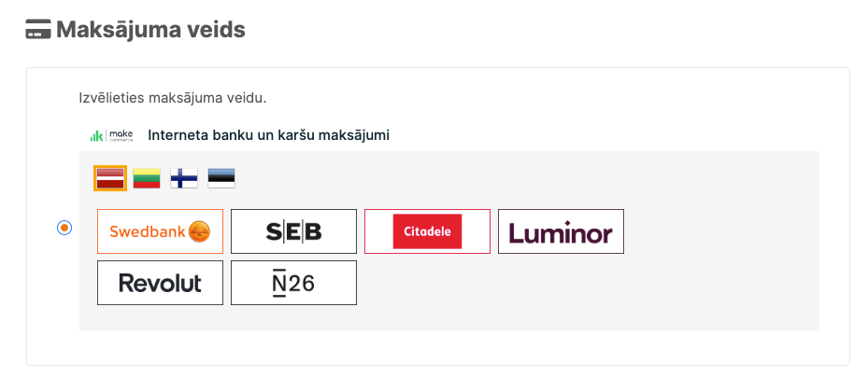Click the credit card heading icon
868x377 pixels.
pos(37,31)
